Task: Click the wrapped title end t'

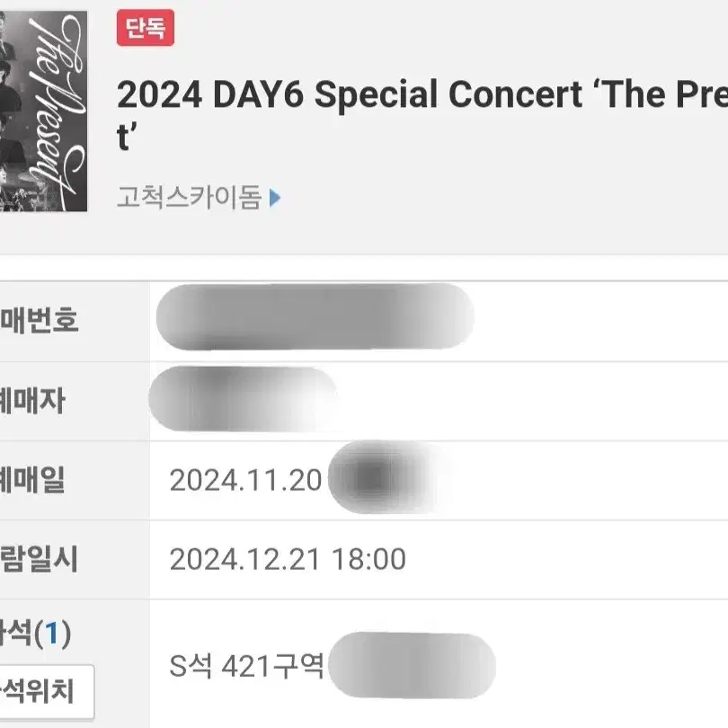Action: point(127,137)
